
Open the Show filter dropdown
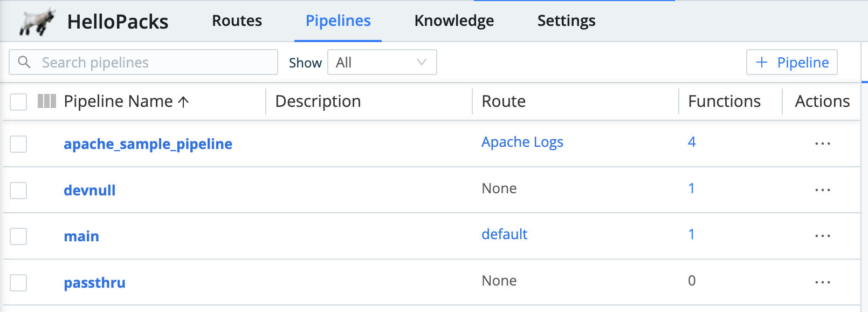coord(382,62)
